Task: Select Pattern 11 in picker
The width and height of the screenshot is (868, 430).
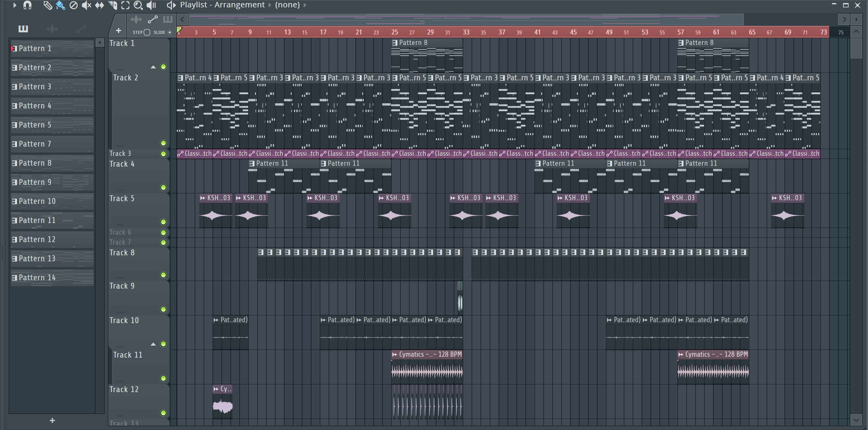Action: pos(52,221)
